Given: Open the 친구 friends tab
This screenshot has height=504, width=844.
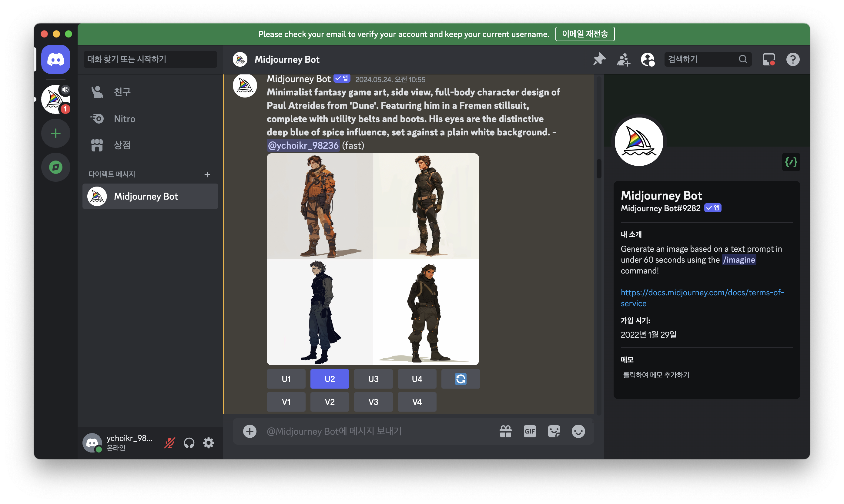Looking at the screenshot, I should [x=122, y=92].
